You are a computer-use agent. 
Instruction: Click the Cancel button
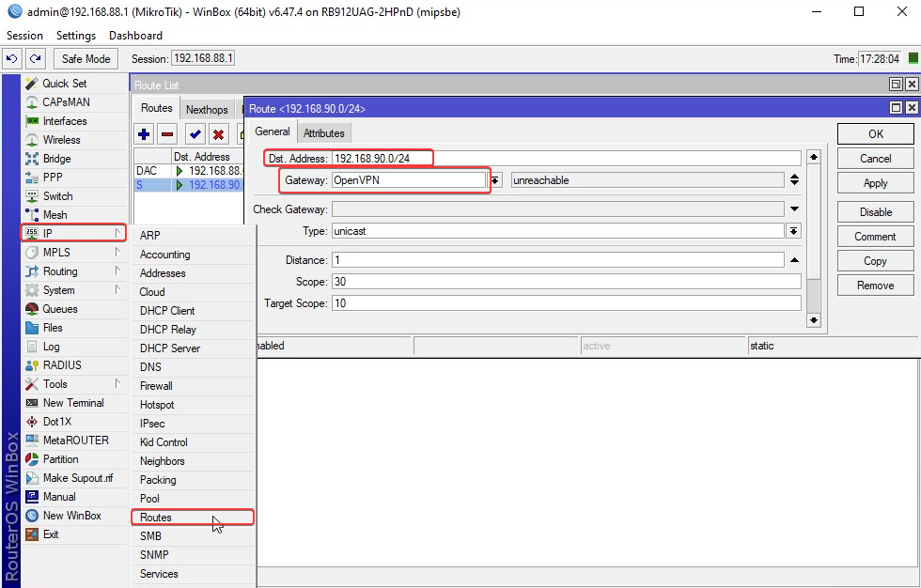click(875, 159)
